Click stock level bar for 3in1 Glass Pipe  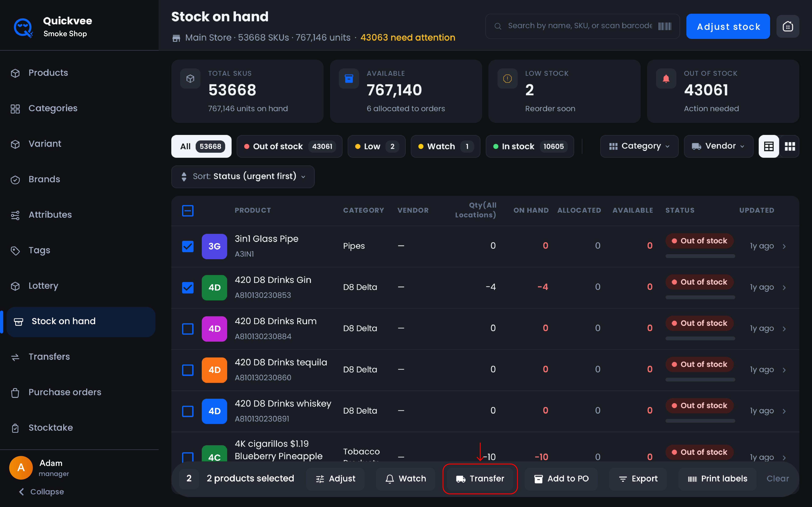(x=700, y=256)
